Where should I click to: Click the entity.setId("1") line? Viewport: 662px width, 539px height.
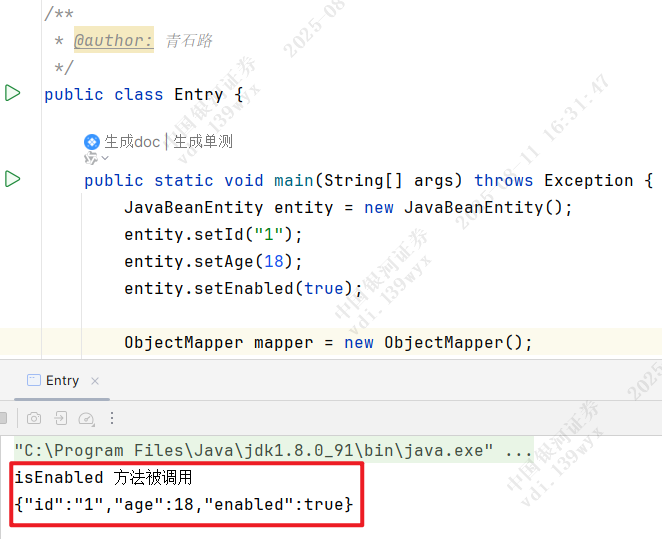click(213, 234)
